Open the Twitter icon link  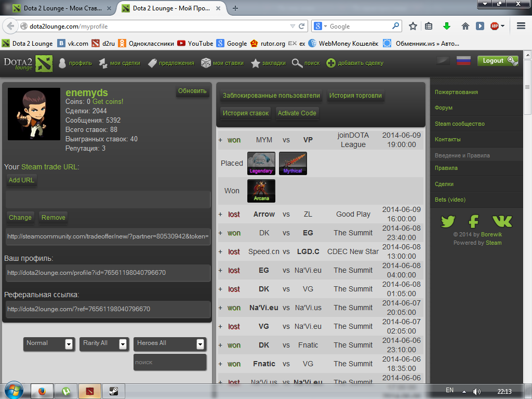(x=448, y=221)
